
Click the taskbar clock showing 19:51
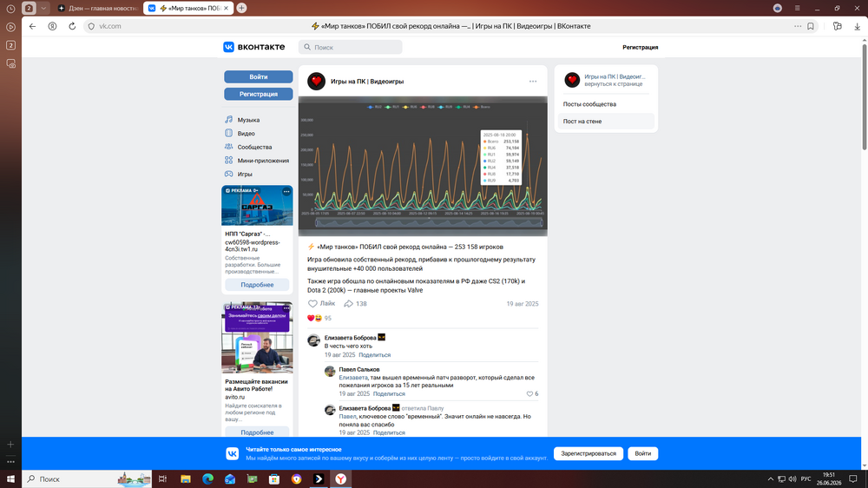829,478
